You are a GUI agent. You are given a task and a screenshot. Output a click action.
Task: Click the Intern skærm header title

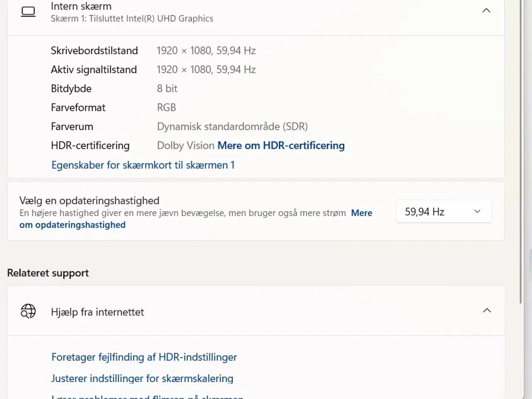coord(81,6)
